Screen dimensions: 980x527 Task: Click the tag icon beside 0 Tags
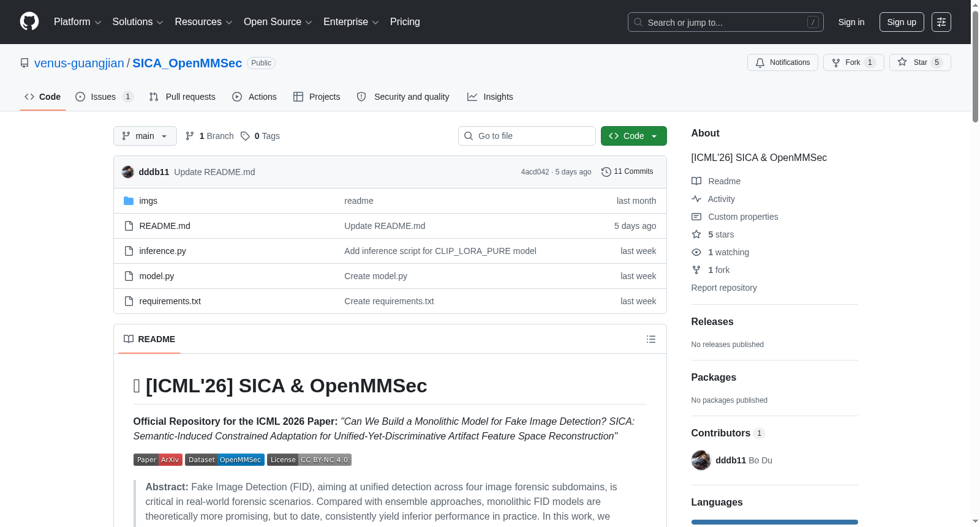coord(245,136)
